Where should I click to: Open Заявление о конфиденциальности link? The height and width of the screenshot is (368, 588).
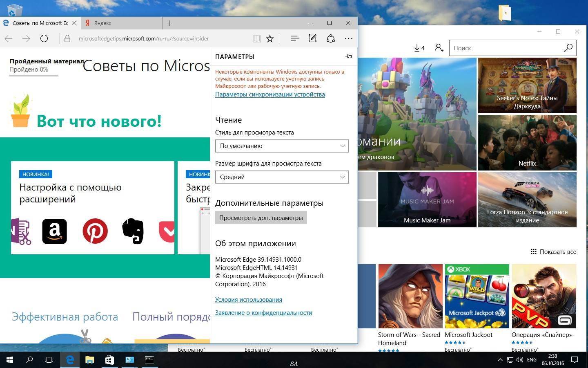click(x=263, y=313)
